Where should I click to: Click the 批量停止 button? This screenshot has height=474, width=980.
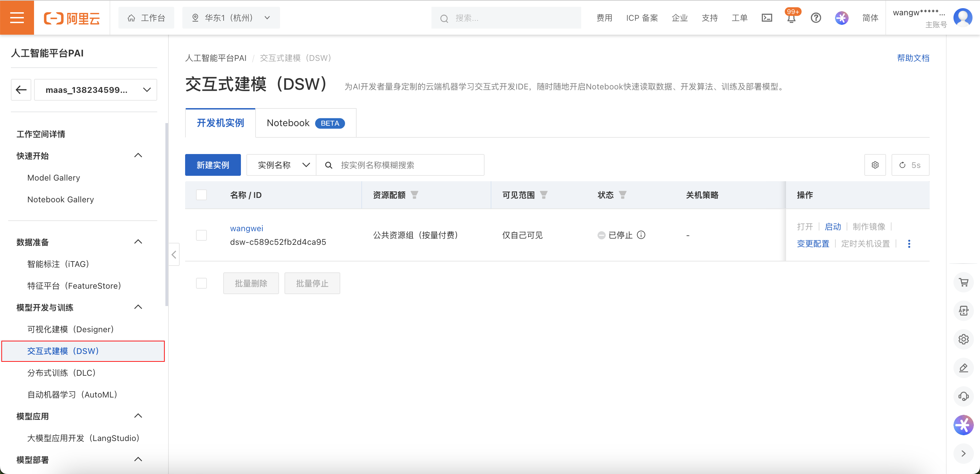click(x=312, y=283)
